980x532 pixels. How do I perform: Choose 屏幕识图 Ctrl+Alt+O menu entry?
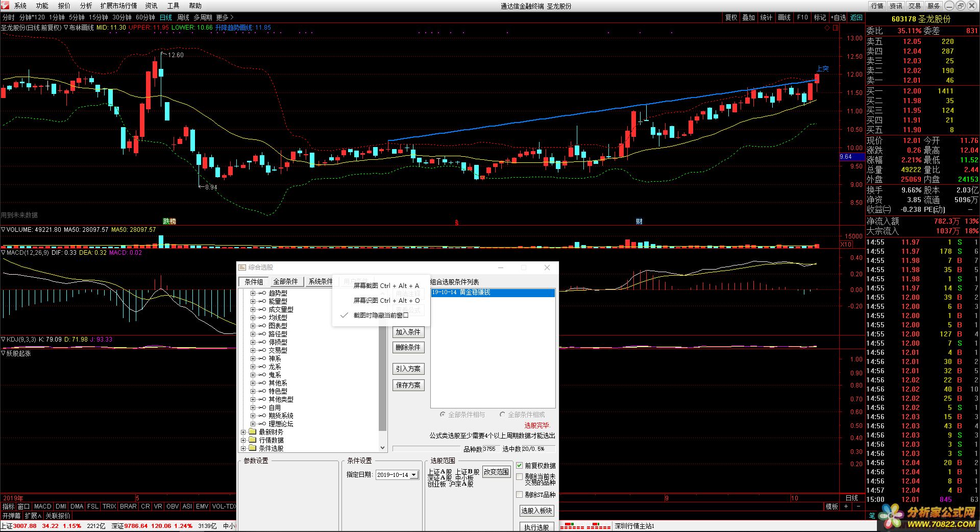pos(386,301)
